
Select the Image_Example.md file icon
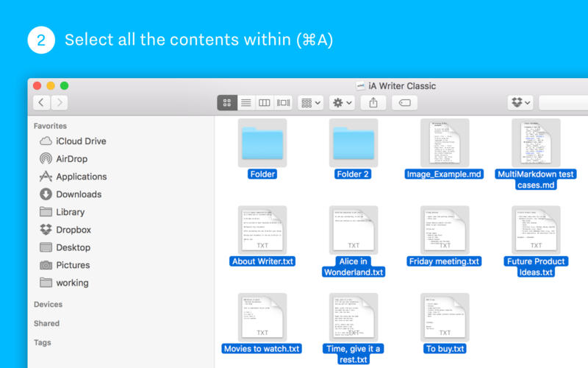click(x=445, y=143)
